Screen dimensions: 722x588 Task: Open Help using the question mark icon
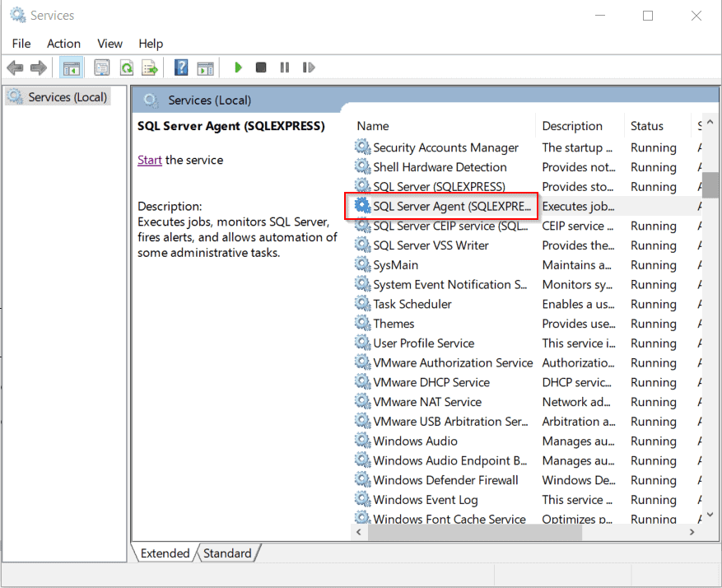click(x=180, y=67)
